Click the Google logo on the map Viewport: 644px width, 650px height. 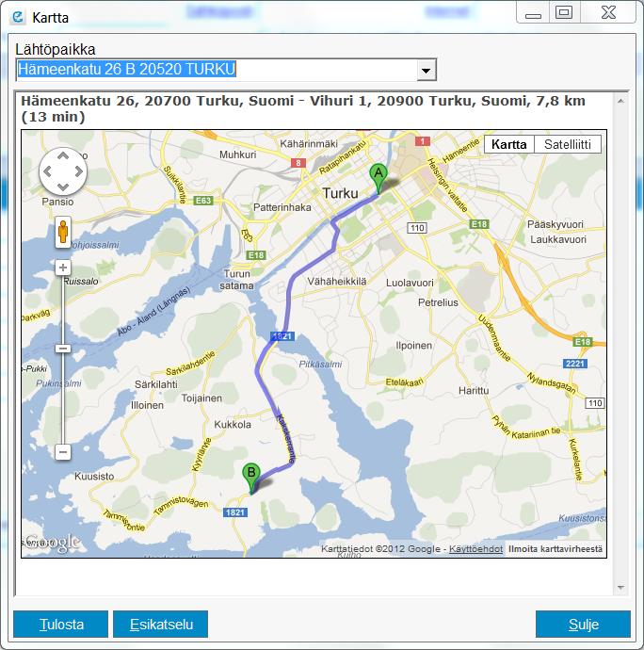52,542
